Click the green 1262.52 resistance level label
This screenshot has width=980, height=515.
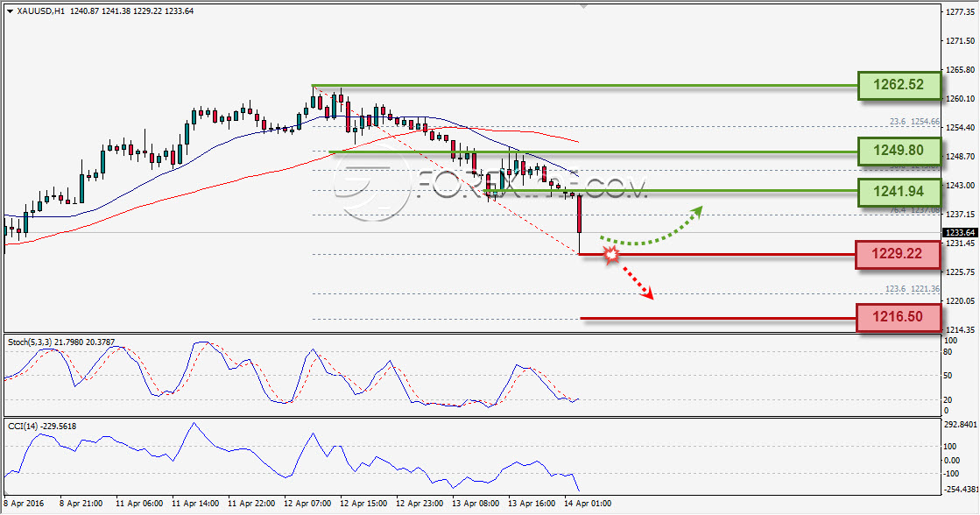899,84
